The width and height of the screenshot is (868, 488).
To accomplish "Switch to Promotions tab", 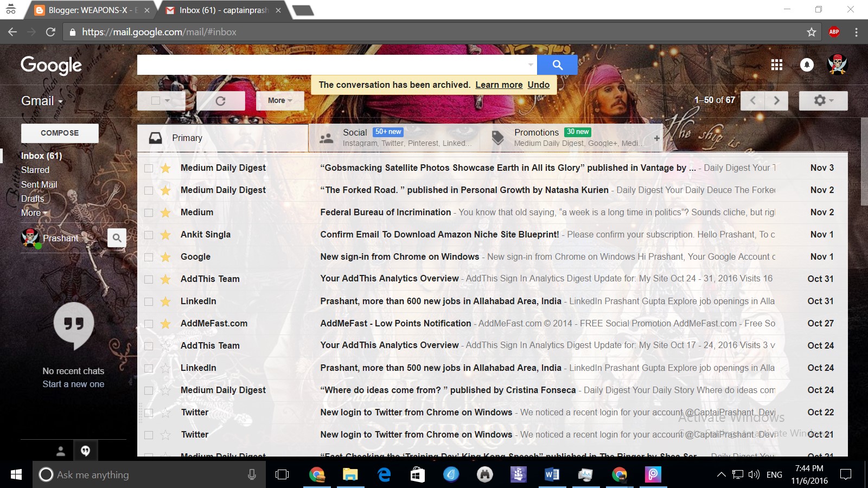I will [x=564, y=138].
